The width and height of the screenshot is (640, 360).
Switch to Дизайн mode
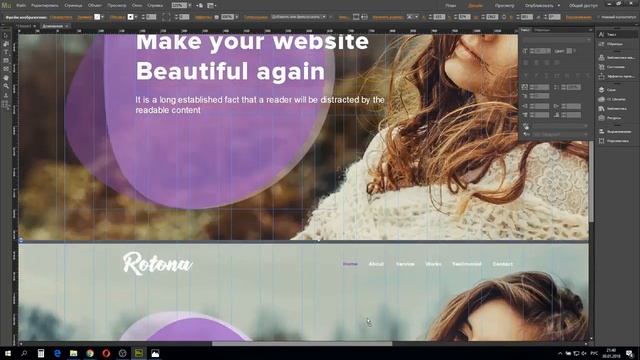click(475, 6)
